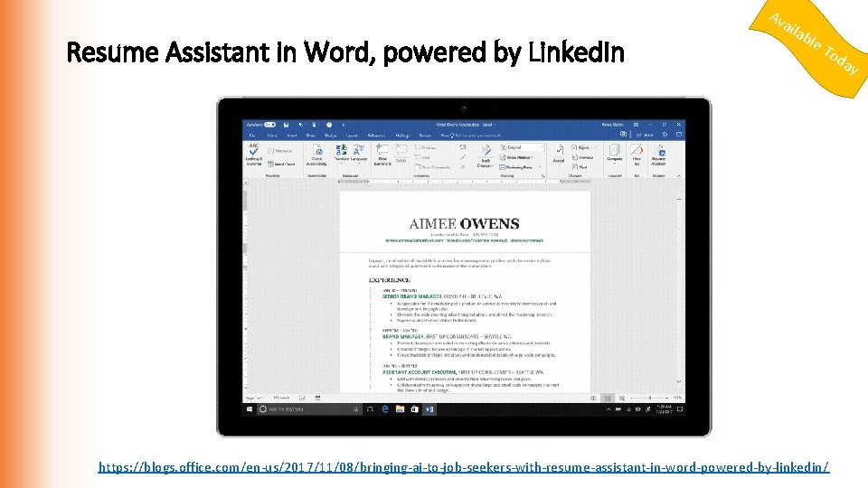Click the Share button

pyautogui.click(x=645, y=135)
